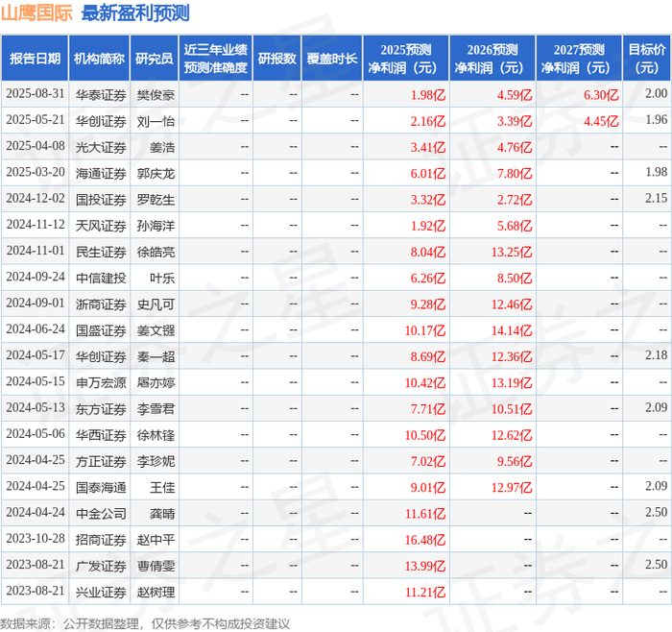The height and width of the screenshot is (632, 672).
Task: Click the 13.25亿 2026 forecast value
Action: click(512, 252)
